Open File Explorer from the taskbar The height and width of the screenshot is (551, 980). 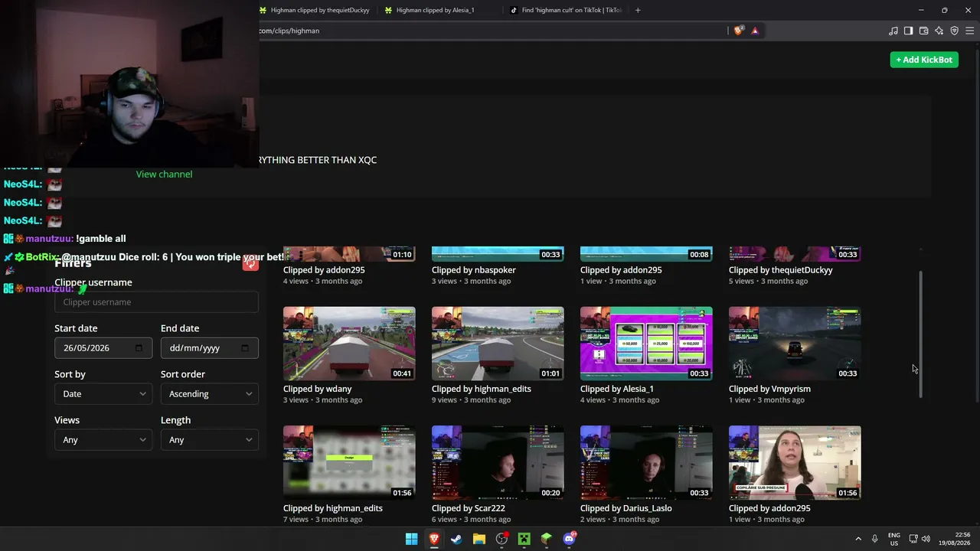479,539
